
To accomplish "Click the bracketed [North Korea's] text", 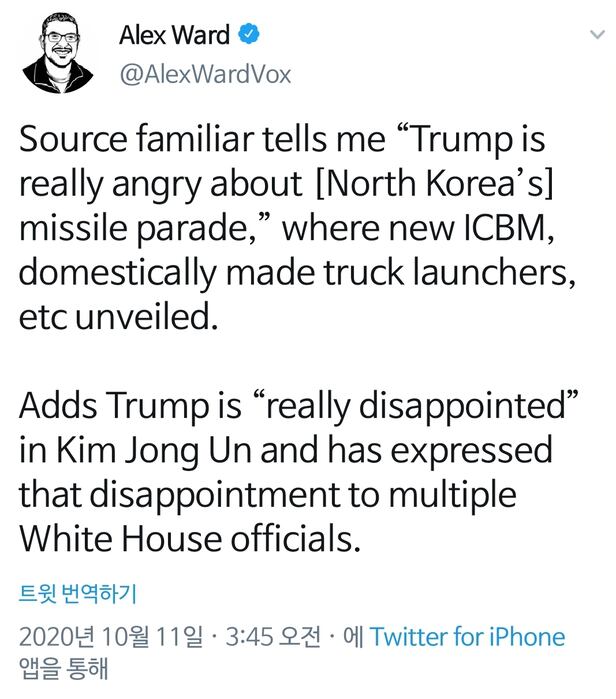I will (434, 183).
